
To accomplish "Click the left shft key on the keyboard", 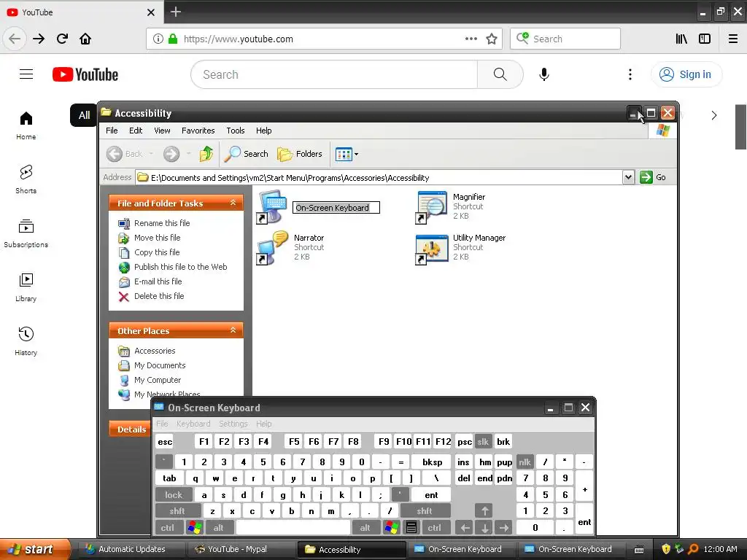I will tap(177, 511).
